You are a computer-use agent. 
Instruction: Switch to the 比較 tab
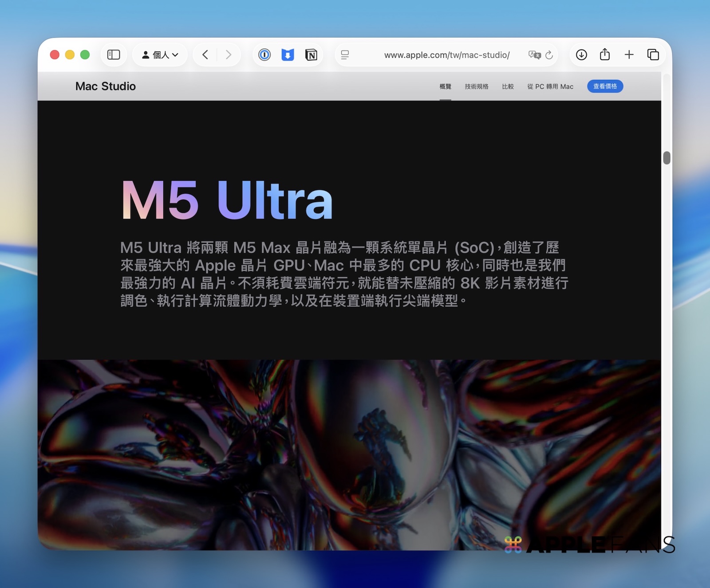click(x=508, y=86)
